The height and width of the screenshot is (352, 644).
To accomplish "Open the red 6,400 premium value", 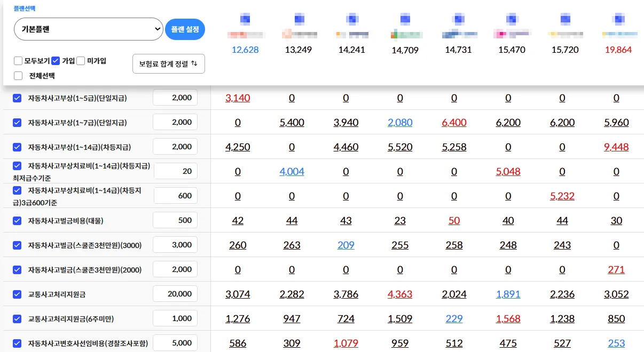I will coord(454,123).
